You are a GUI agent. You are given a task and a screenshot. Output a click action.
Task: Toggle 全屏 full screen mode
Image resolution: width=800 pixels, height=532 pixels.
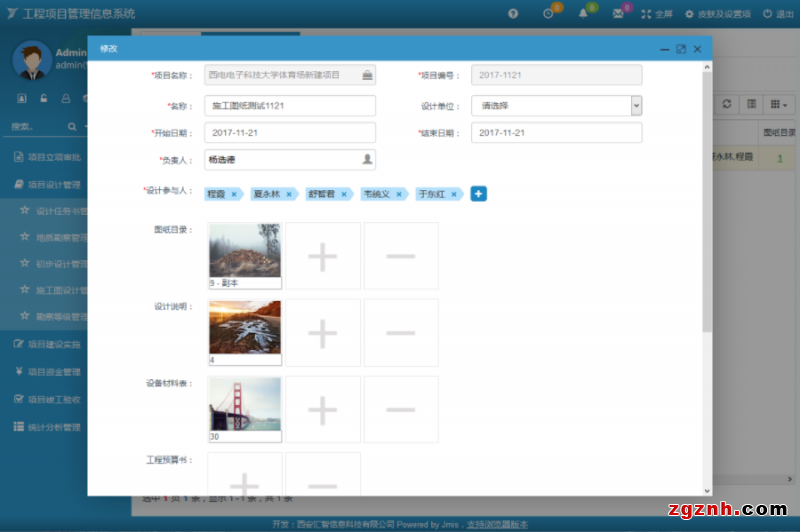point(657,14)
